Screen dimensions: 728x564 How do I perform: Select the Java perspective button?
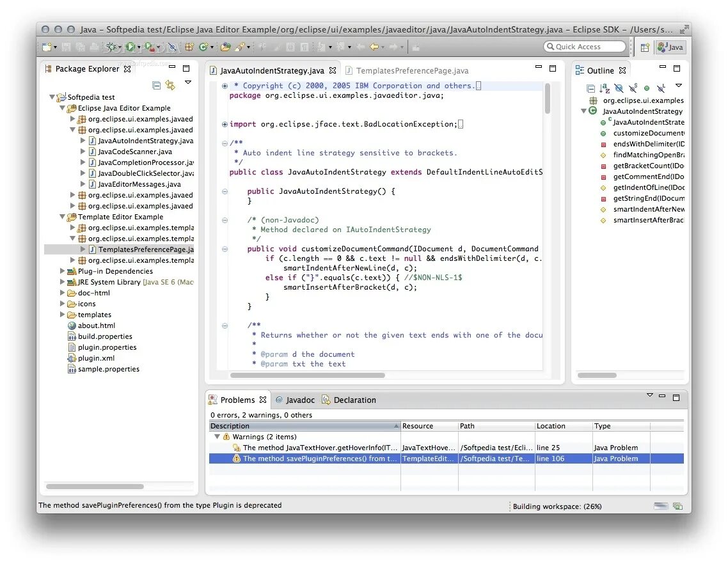[x=670, y=47]
